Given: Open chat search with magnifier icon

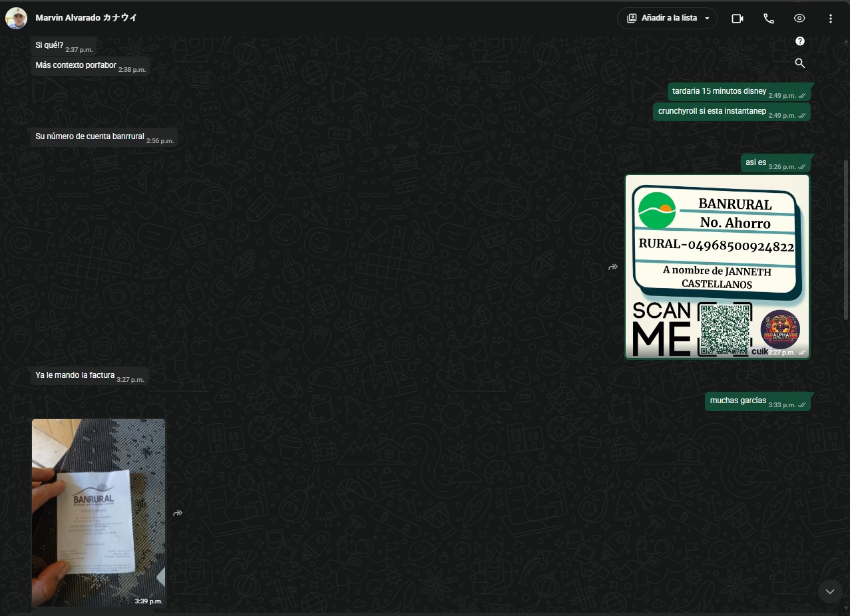Looking at the screenshot, I should point(800,63).
